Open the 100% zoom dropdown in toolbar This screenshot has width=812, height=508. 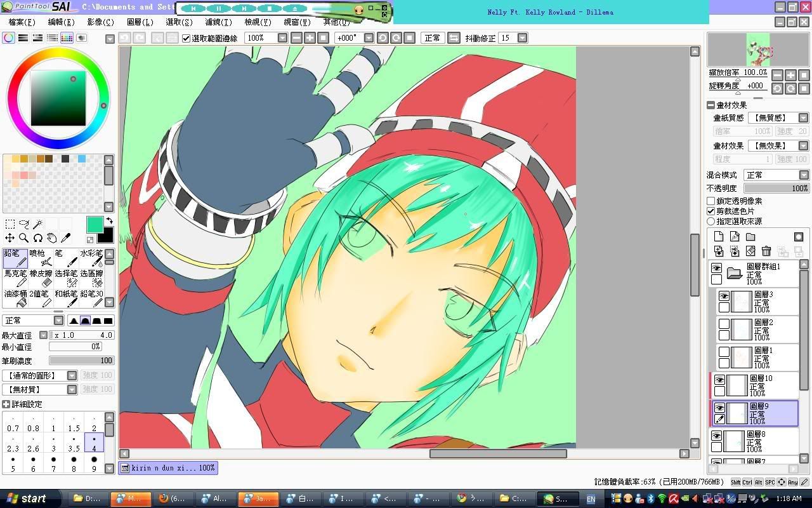283,38
